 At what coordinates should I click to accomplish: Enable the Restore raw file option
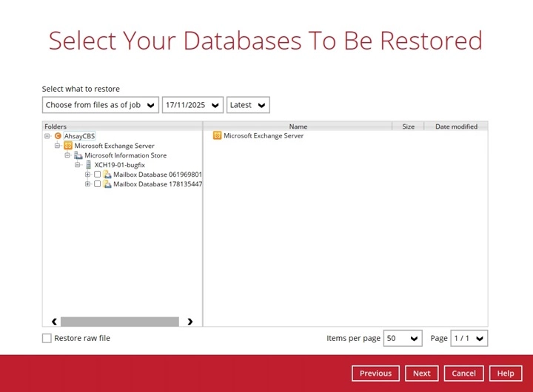pyautogui.click(x=47, y=338)
